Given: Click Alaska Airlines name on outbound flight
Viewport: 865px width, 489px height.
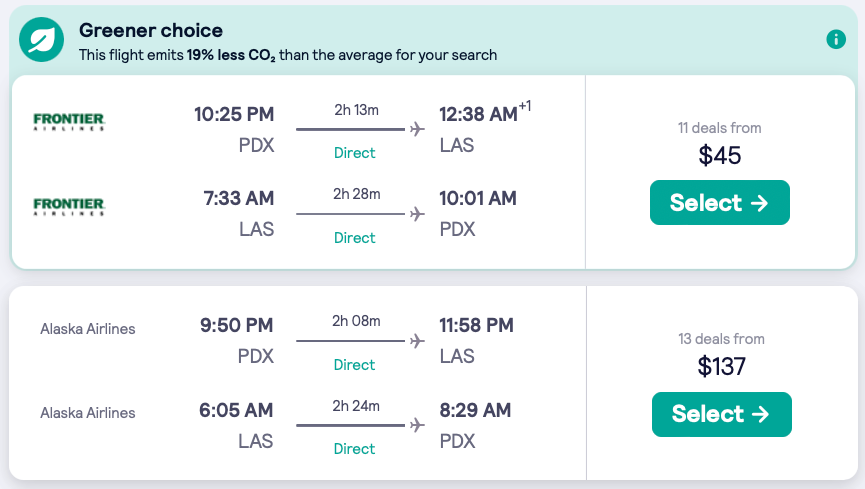Looking at the screenshot, I should pyautogui.click(x=88, y=328).
